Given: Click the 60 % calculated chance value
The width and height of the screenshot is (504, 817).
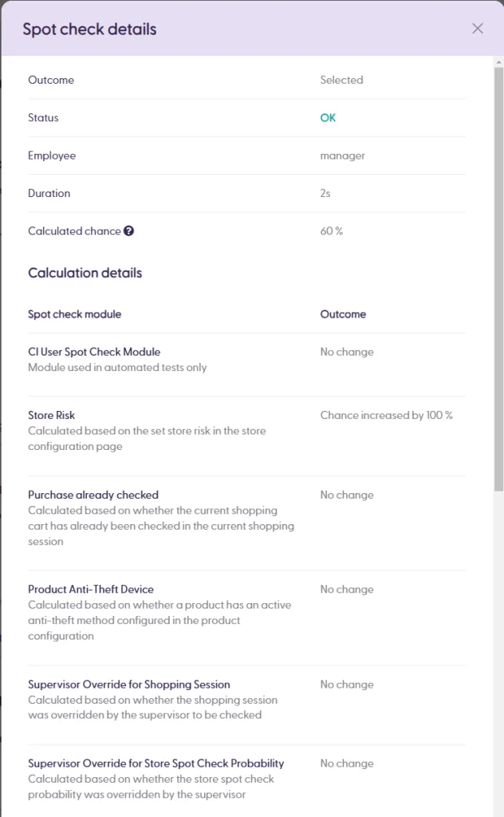Looking at the screenshot, I should [331, 231].
